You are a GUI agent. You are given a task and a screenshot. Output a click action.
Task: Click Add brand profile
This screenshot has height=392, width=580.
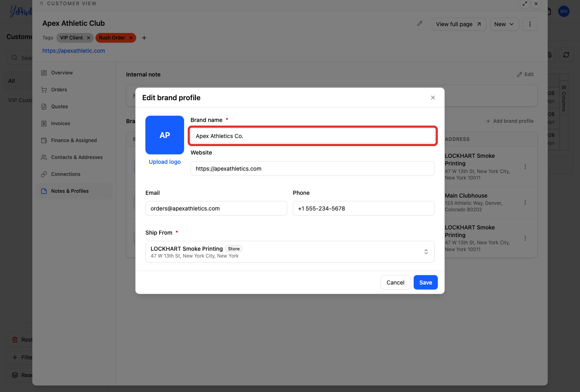click(x=510, y=121)
